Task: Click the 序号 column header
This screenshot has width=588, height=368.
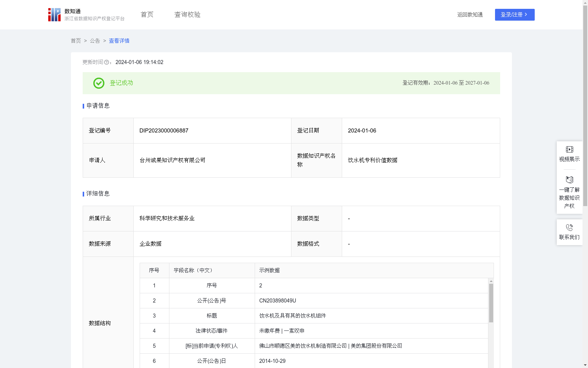Action: tap(154, 270)
